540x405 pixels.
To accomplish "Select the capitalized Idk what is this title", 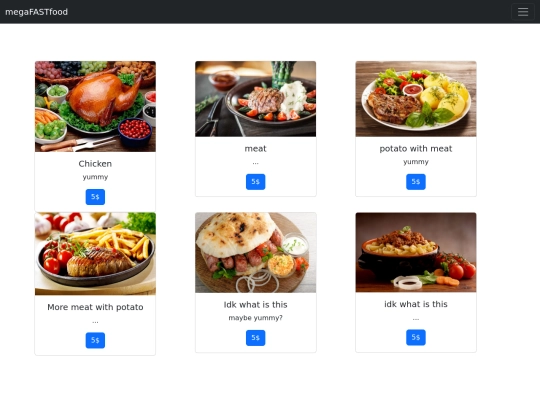I will pos(256,305).
